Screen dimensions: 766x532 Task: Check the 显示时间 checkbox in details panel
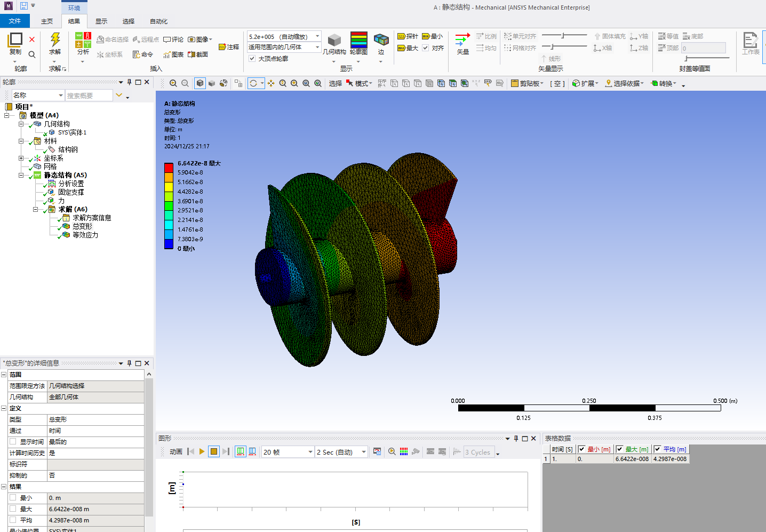pyautogui.click(x=13, y=442)
